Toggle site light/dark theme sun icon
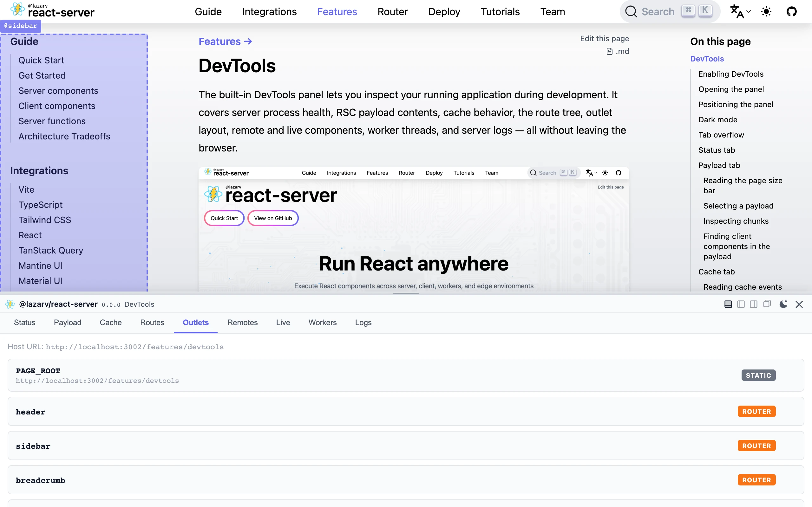Viewport: 812px width, 507px height. coord(766,12)
